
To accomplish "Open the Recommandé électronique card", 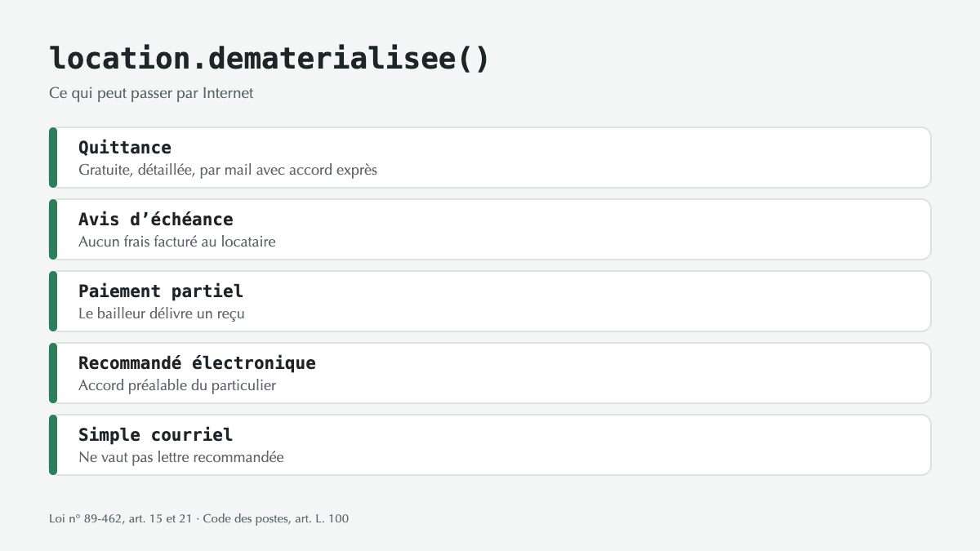I will tap(490, 373).
